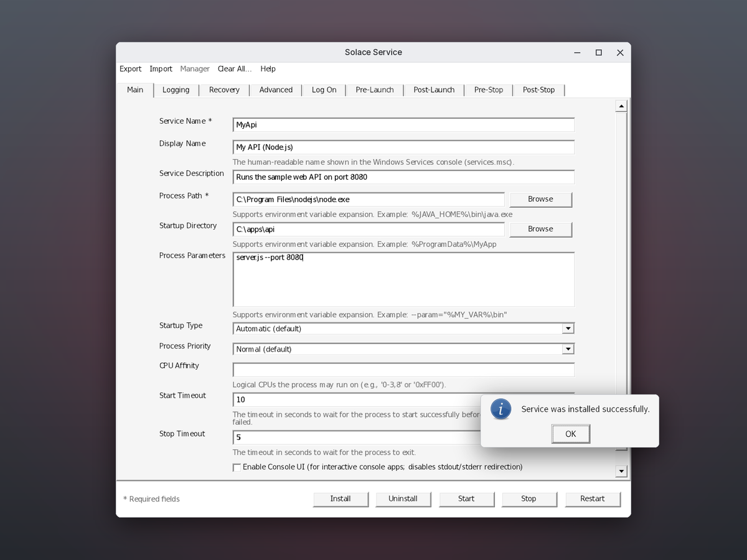Click the 'Service was installed successfully.' message
The width and height of the screenshot is (747, 560).
585,409
